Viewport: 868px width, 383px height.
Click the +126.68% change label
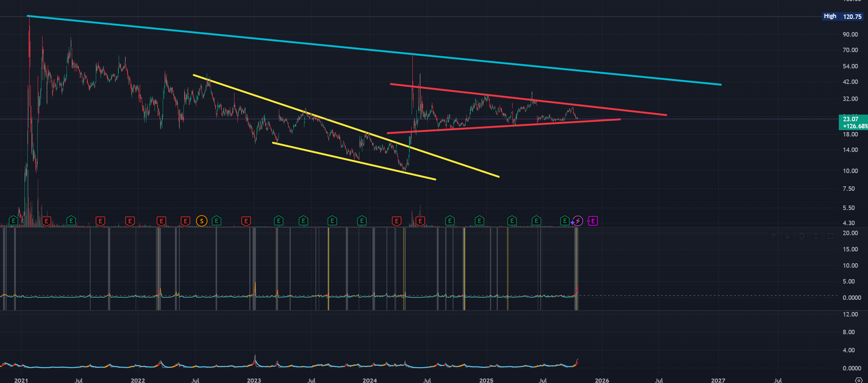[x=855, y=126]
